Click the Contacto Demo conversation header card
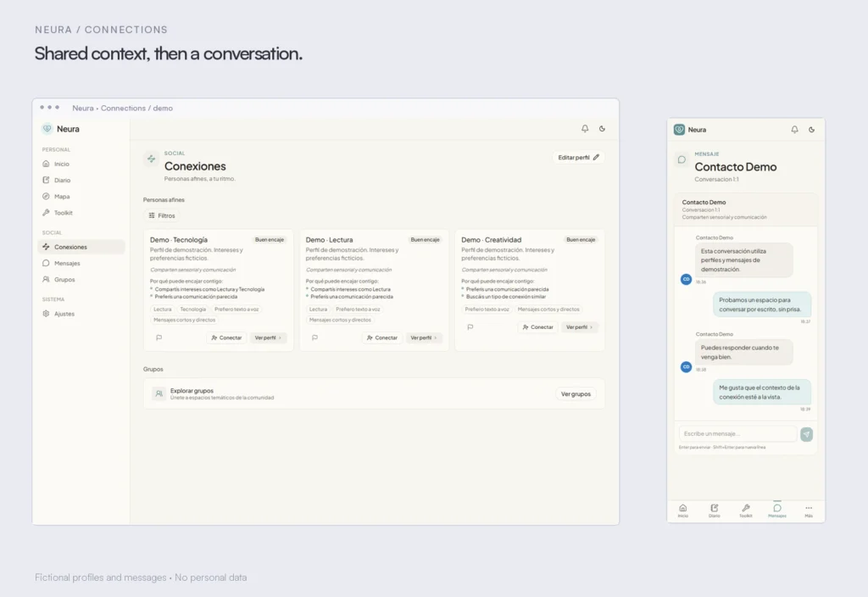This screenshot has width=868, height=597. [746, 209]
